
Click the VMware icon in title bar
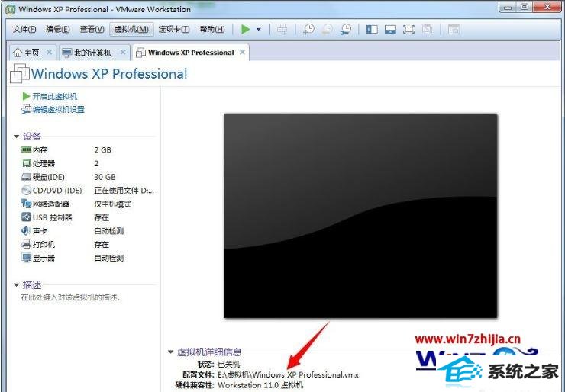(x=11, y=9)
